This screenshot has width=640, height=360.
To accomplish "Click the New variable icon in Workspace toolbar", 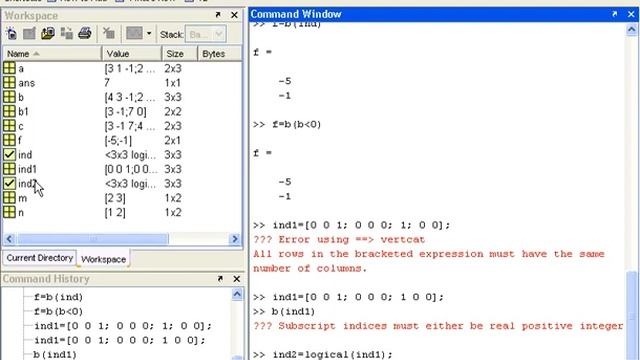I will pos(11,33).
